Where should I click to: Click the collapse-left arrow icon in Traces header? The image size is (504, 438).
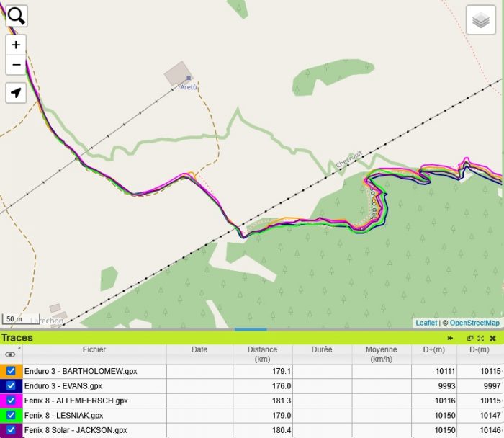click(450, 338)
